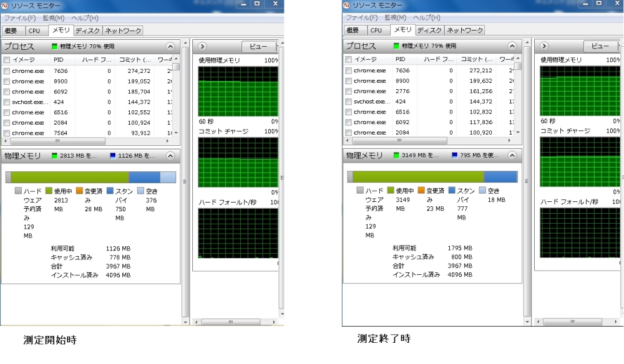Collapse プロセス section in the 70% window
Image resolution: width=624 pixels, height=364 pixels.
pos(170,46)
